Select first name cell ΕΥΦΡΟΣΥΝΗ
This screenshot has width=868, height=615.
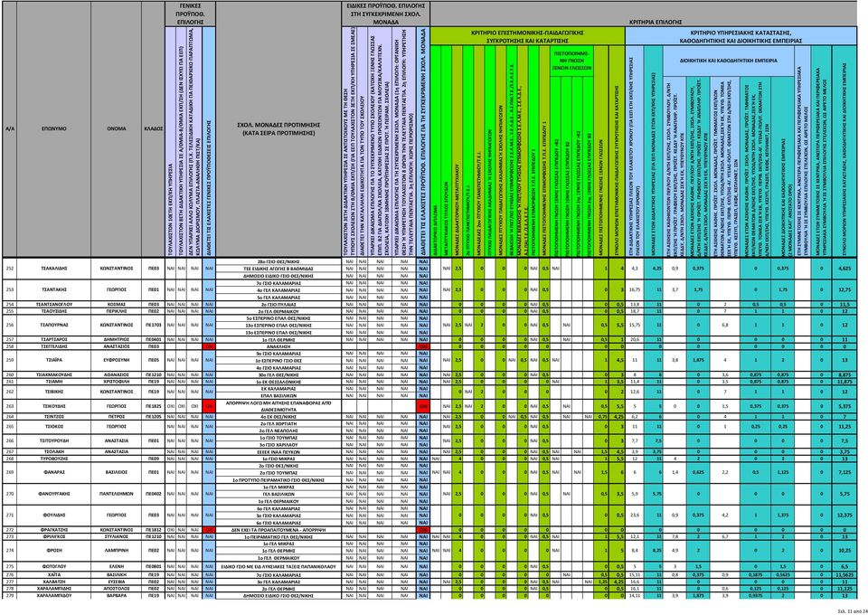[117, 360]
